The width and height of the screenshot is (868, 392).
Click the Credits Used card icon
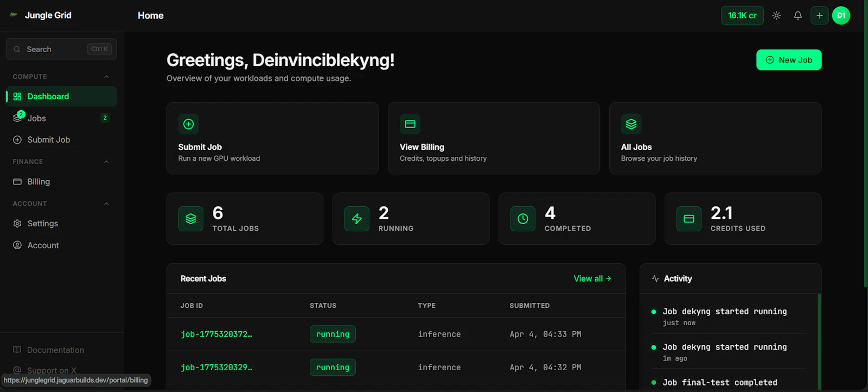pos(689,219)
